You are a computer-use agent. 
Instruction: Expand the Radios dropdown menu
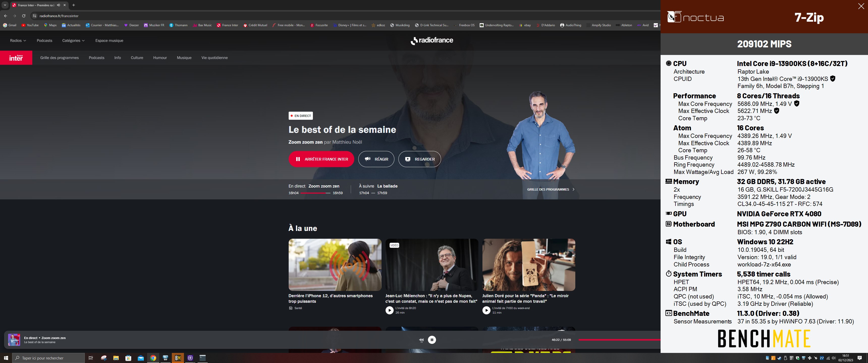[18, 41]
